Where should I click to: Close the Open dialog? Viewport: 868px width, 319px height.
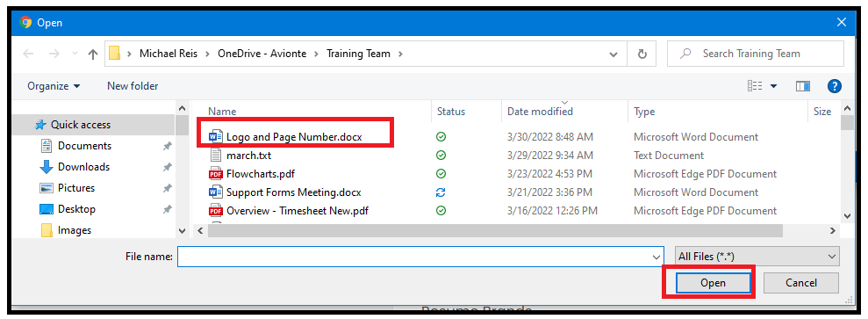[x=842, y=22]
